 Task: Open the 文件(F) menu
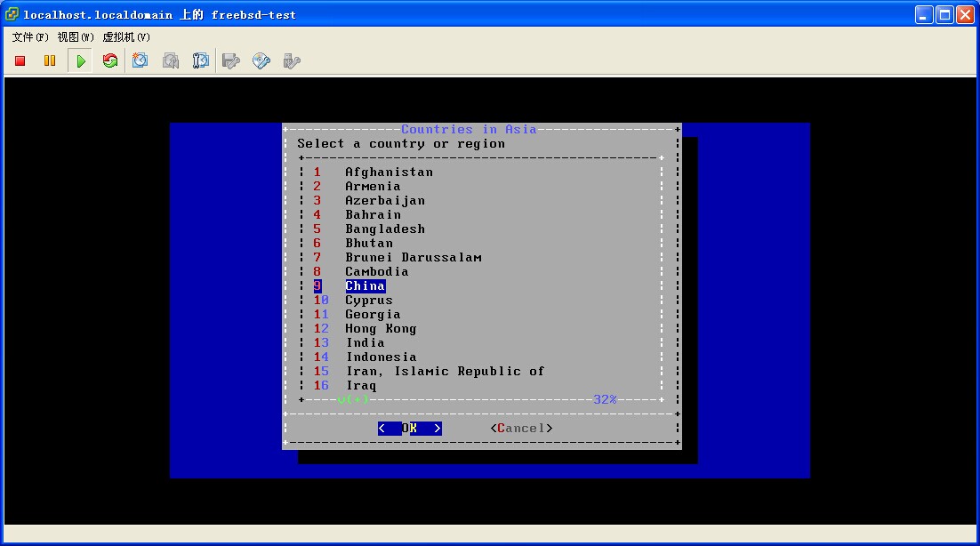tap(30, 37)
